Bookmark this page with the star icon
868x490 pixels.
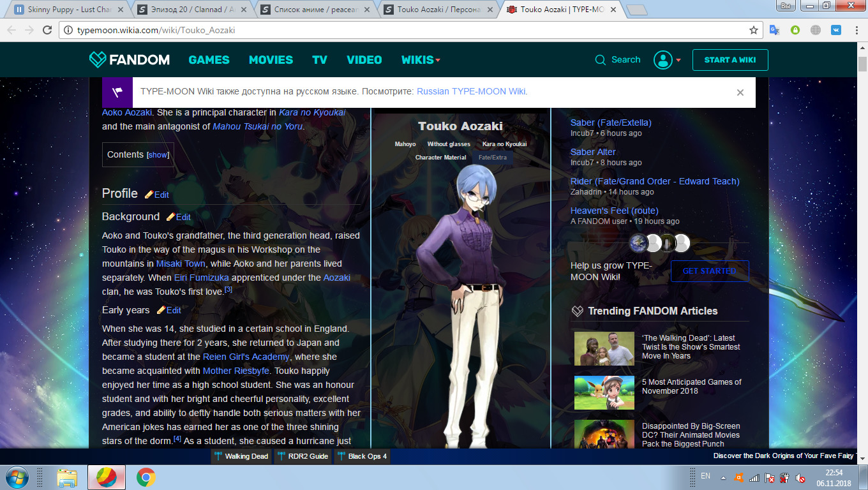(x=754, y=30)
